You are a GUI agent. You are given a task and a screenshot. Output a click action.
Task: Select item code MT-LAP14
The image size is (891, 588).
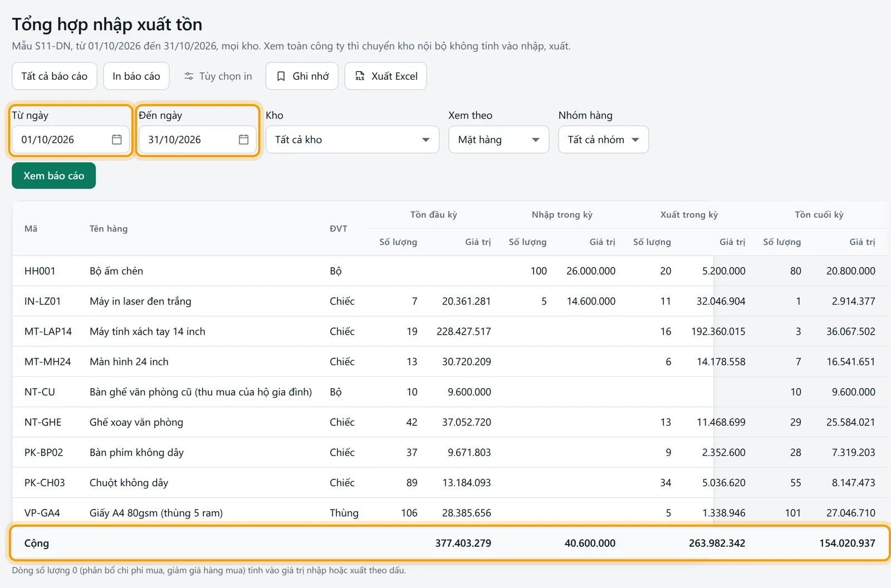[x=48, y=331]
